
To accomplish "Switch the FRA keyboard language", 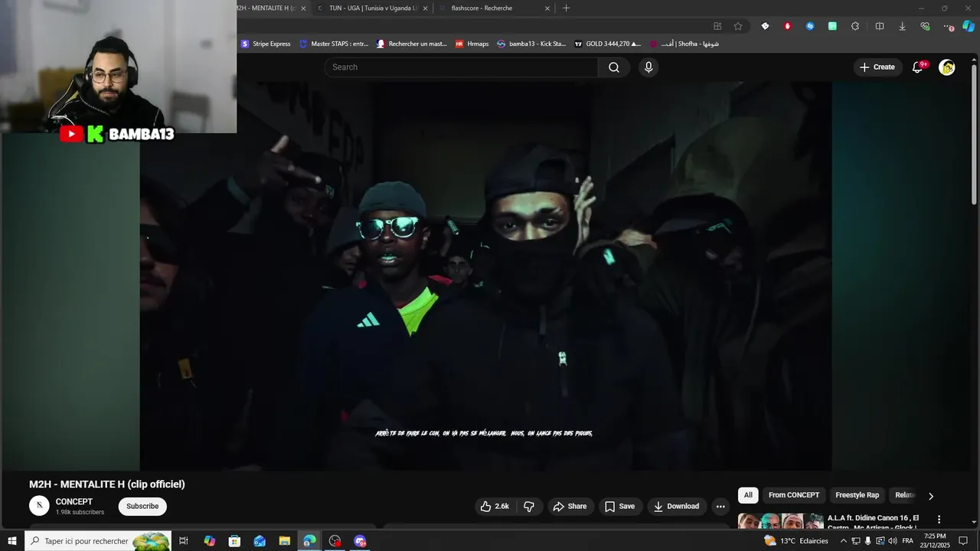I will coord(908,541).
